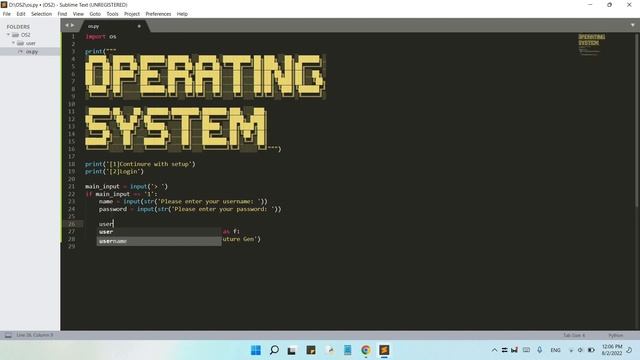Click the FOLDERS sidebar heading
This screenshot has width=640, height=360.
point(18,27)
